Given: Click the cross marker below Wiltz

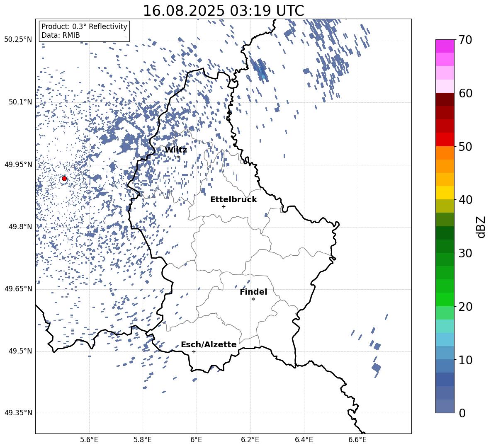Looking at the screenshot, I should [x=178, y=157].
